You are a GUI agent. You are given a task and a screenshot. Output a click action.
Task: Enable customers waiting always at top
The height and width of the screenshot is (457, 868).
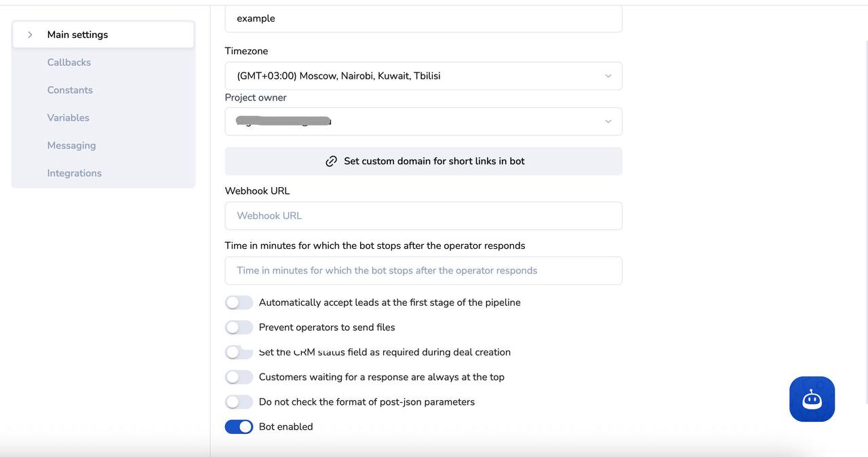tap(239, 377)
